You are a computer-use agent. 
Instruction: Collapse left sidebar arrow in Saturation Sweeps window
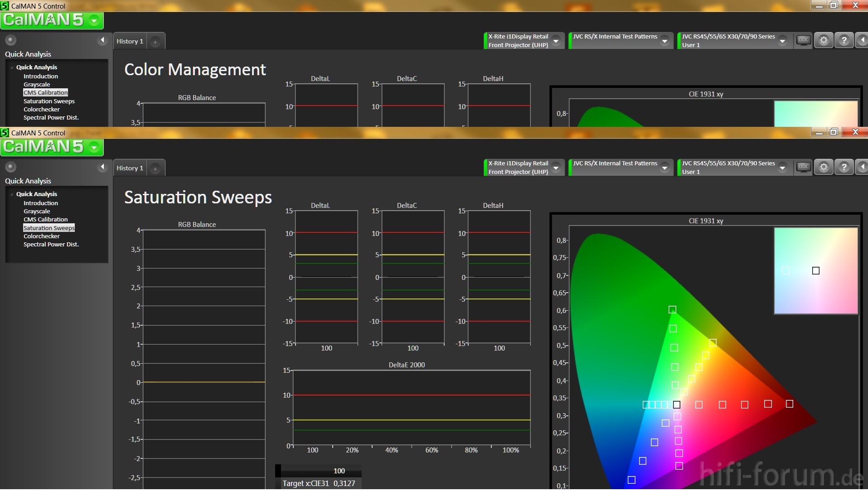102,167
